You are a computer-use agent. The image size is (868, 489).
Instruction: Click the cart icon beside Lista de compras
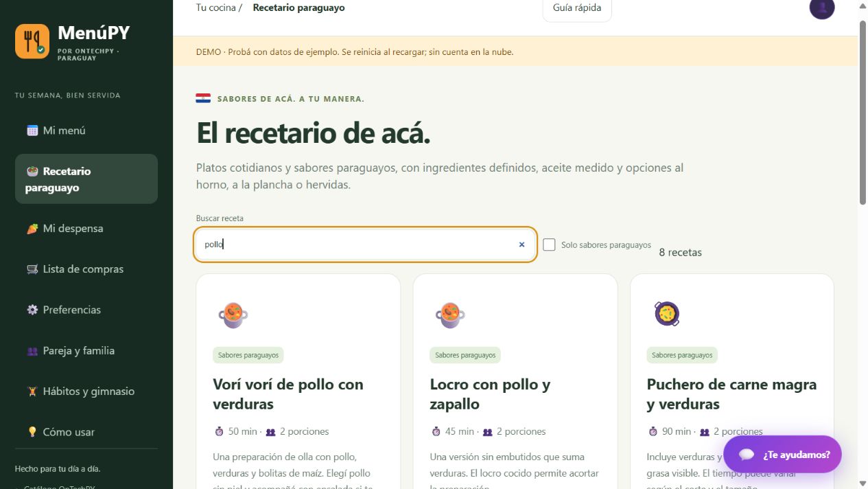(32, 269)
